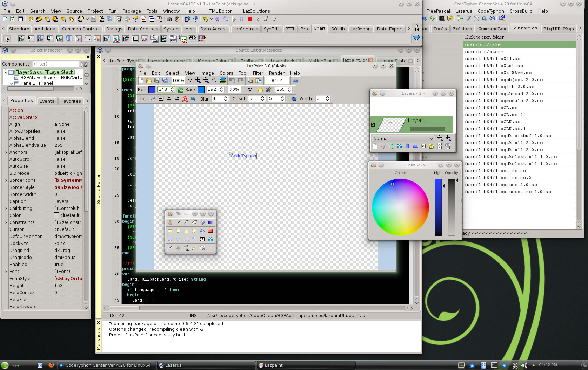Open Lazarus Project menu
This screenshot has width=588, height=370.
pos(95,11)
